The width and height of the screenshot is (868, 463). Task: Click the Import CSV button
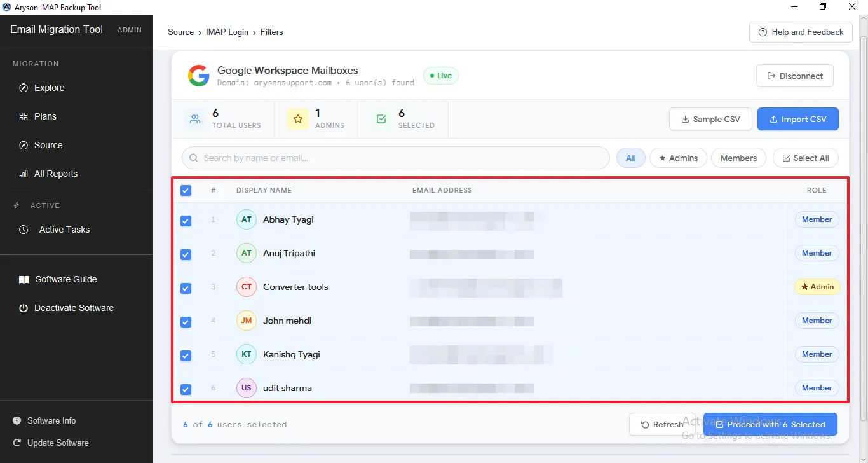[797, 119]
